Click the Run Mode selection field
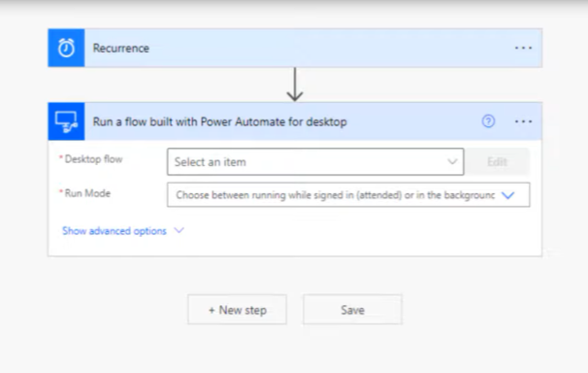 click(348, 194)
